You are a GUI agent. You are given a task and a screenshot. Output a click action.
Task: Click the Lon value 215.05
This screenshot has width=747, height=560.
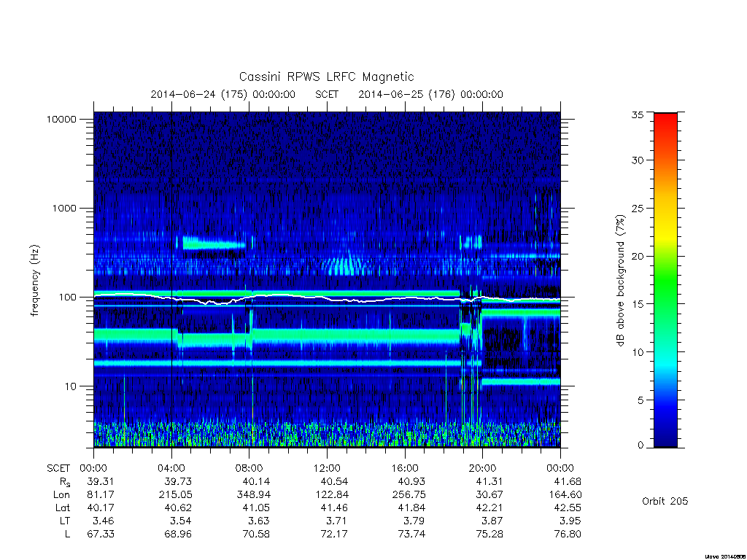coord(175,495)
